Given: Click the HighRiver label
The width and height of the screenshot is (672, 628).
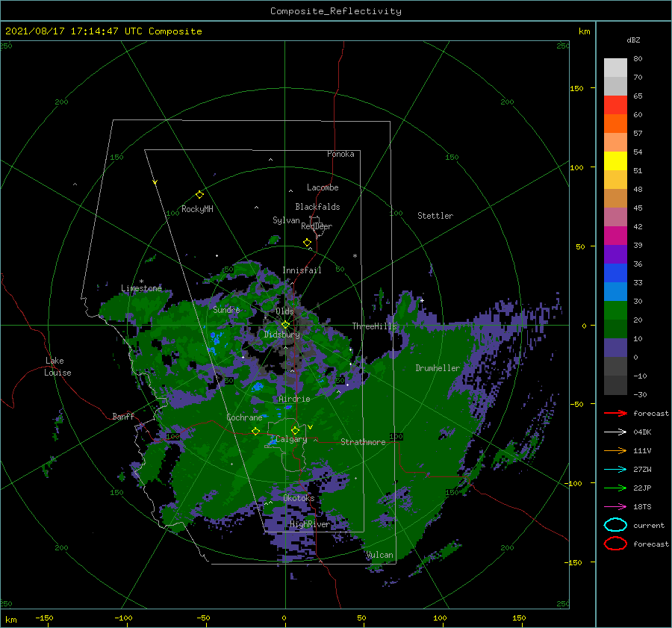Looking at the screenshot, I should tap(310, 524).
